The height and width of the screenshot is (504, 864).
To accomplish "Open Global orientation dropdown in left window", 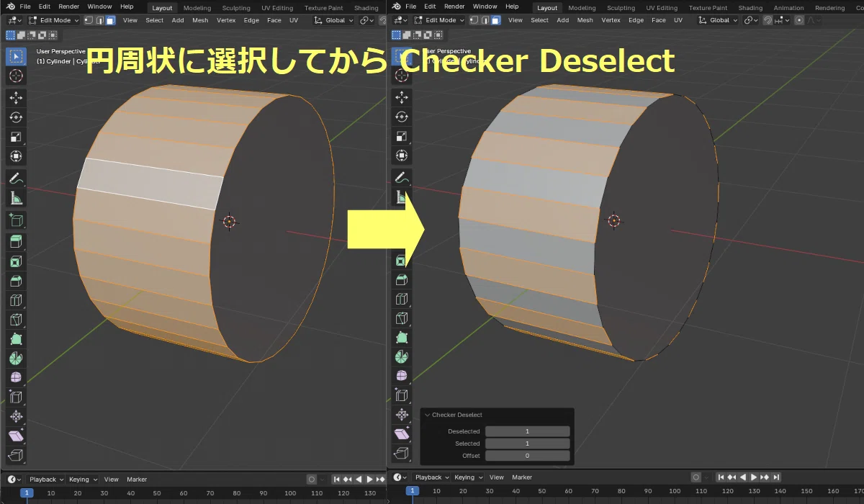I will point(333,20).
